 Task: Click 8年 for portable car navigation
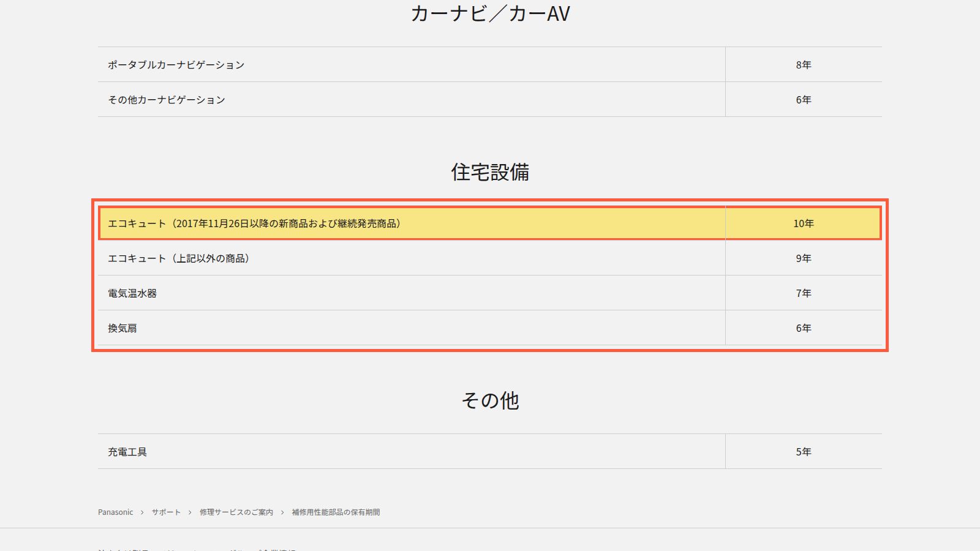(x=804, y=65)
